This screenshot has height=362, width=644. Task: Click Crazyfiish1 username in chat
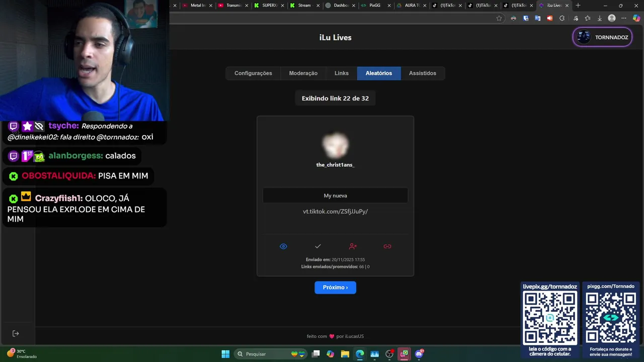click(x=59, y=199)
